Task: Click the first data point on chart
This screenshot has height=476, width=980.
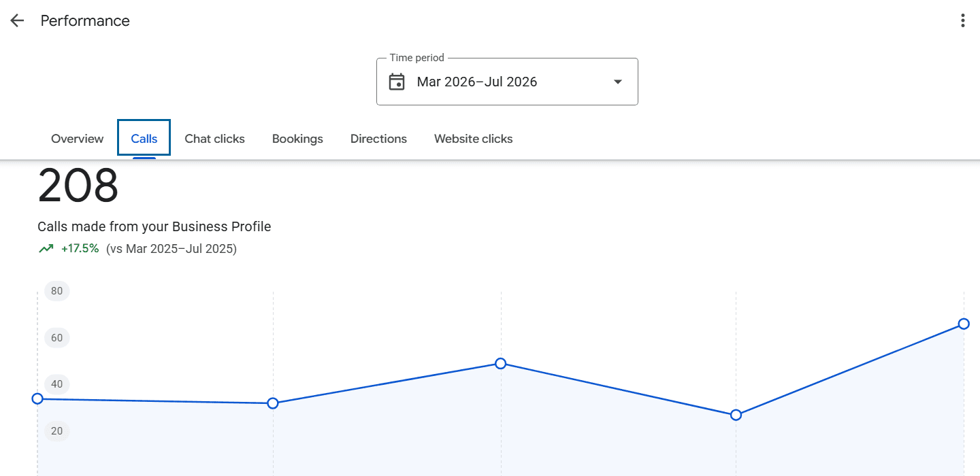Action: (37, 398)
